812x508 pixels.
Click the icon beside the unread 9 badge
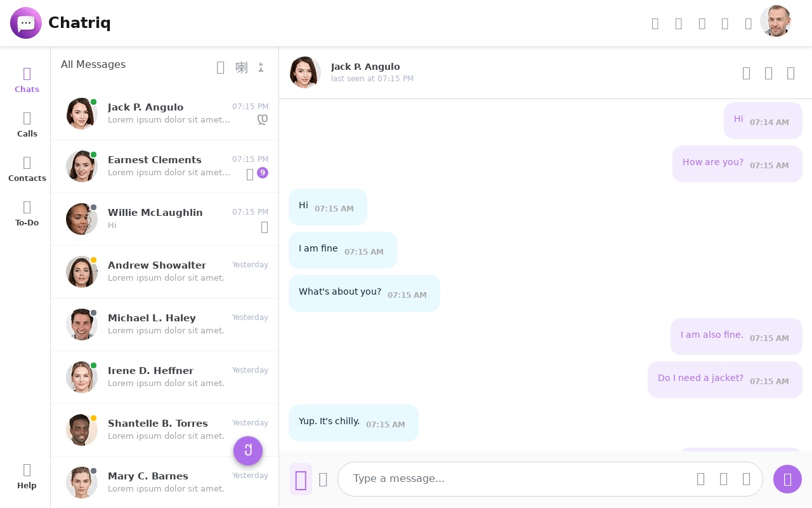[x=250, y=174]
